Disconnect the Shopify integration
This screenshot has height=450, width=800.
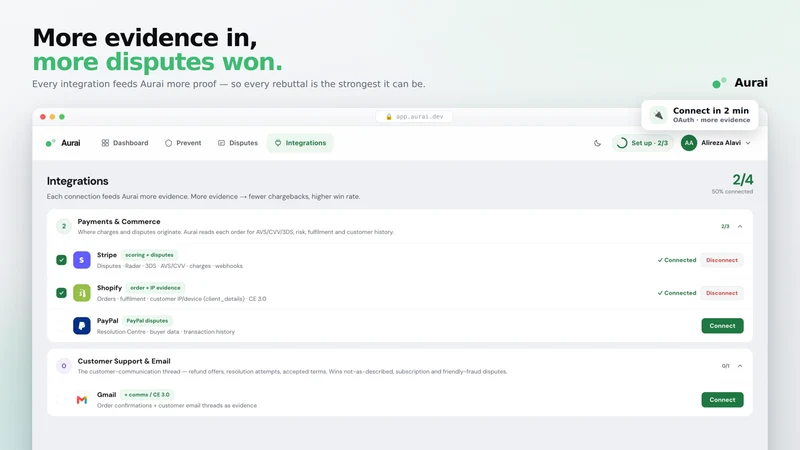721,293
